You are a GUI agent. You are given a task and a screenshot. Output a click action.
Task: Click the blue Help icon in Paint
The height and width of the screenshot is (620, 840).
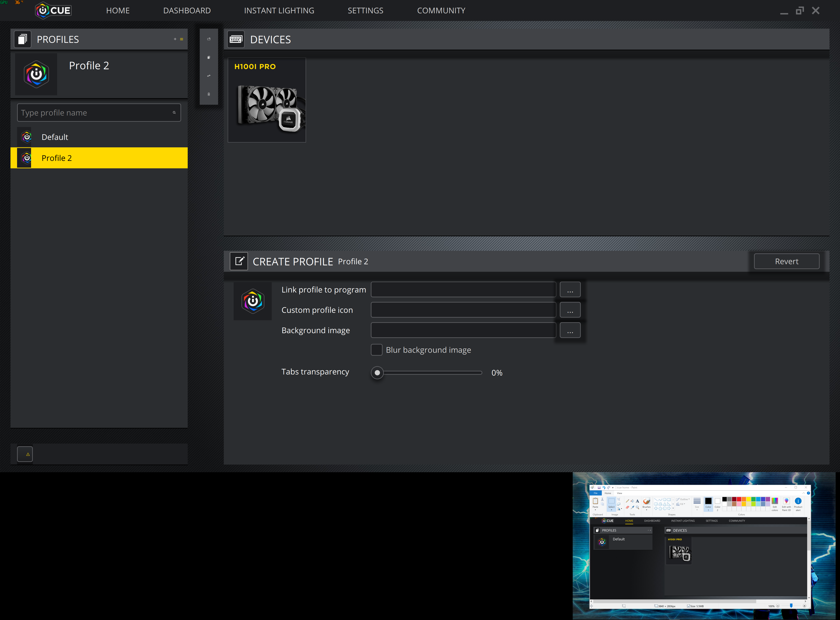tap(808, 493)
